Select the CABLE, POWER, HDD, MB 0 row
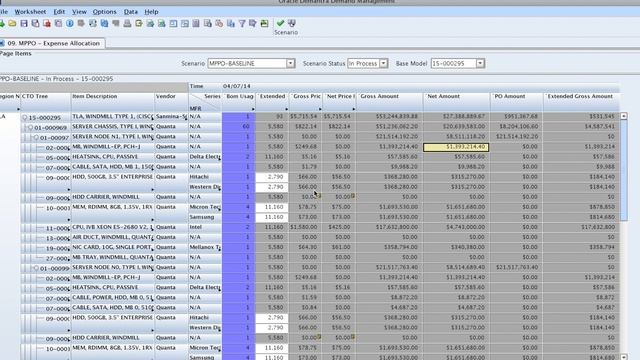This screenshot has width=640, height=360. click(x=113, y=298)
